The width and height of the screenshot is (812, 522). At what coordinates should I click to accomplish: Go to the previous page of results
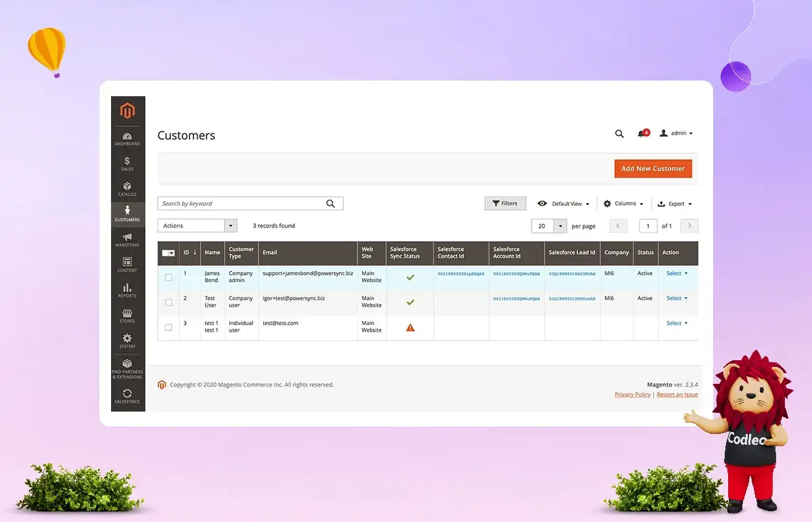tap(618, 226)
